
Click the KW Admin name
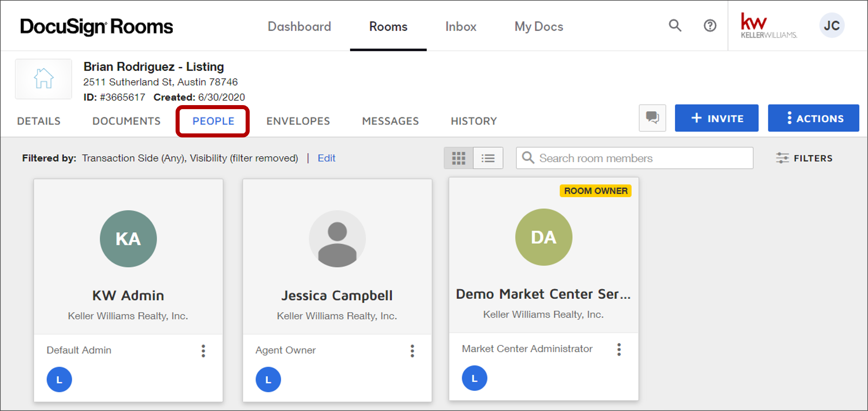click(128, 296)
